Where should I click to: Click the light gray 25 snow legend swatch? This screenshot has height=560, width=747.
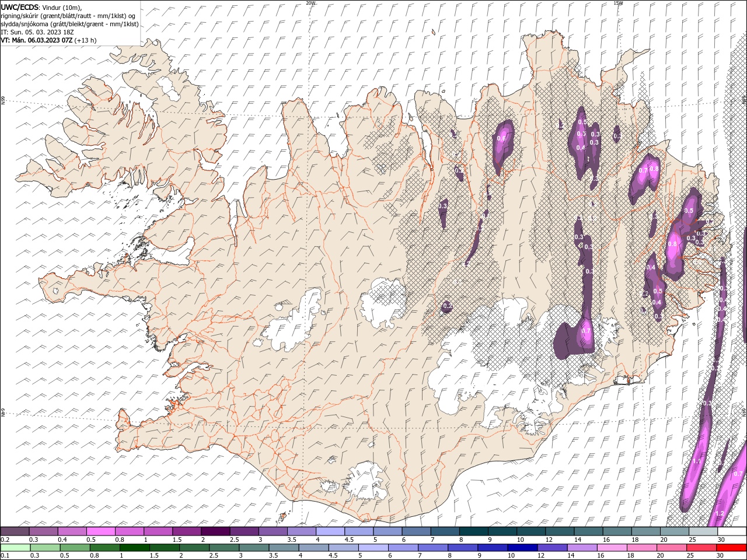[x=703, y=531]
